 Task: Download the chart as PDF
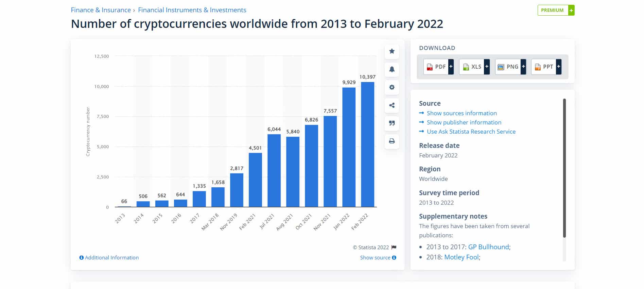pyautogui.click(x=438, y=67)
